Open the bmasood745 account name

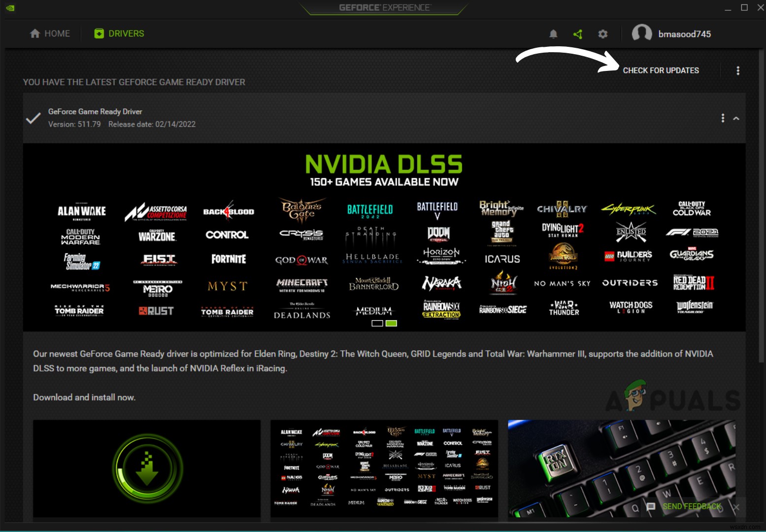tap(685, 34)
